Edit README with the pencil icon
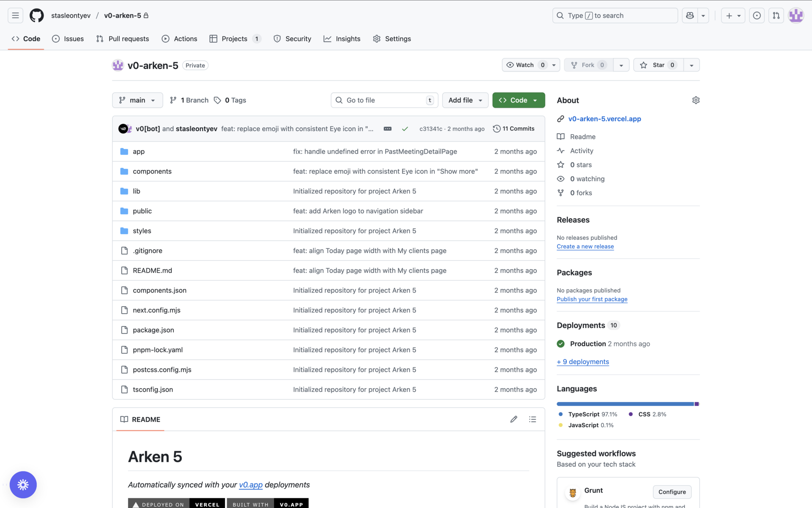Screen dimensions: 812x508 tap(513, 419)
